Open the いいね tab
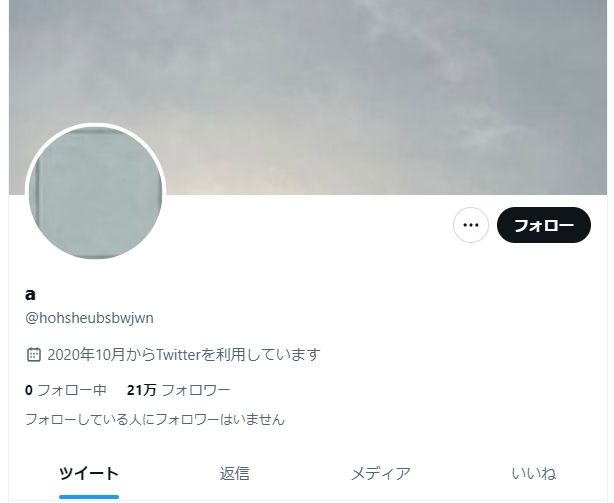This screenshot has height=503, width=614. [x=534, y=474]
